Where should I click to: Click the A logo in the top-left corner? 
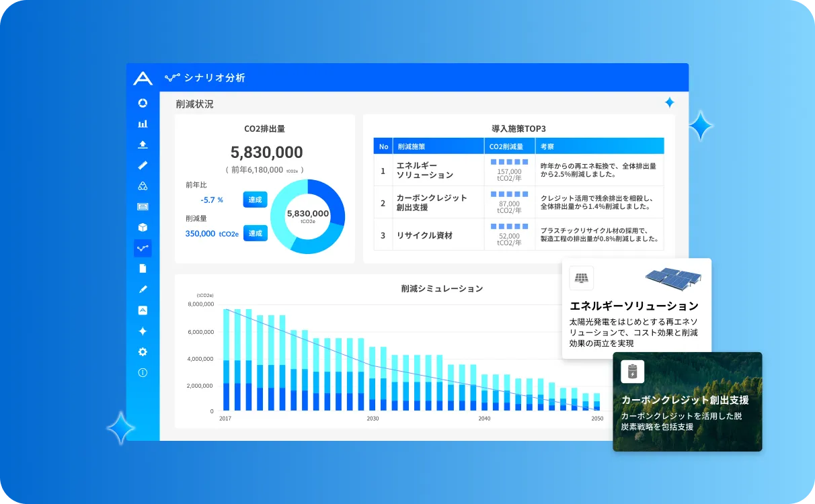[143, 78]
